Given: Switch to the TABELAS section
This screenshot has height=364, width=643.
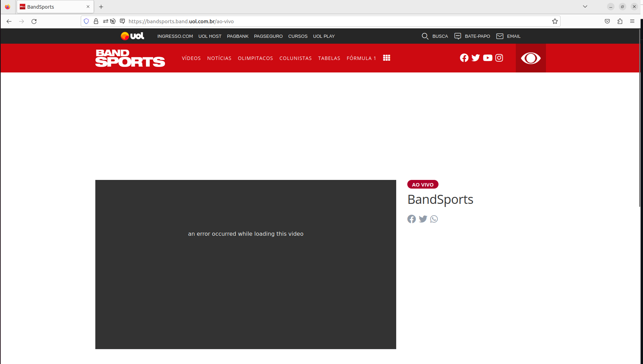Looking at the screenshot, I should [329, 58].
